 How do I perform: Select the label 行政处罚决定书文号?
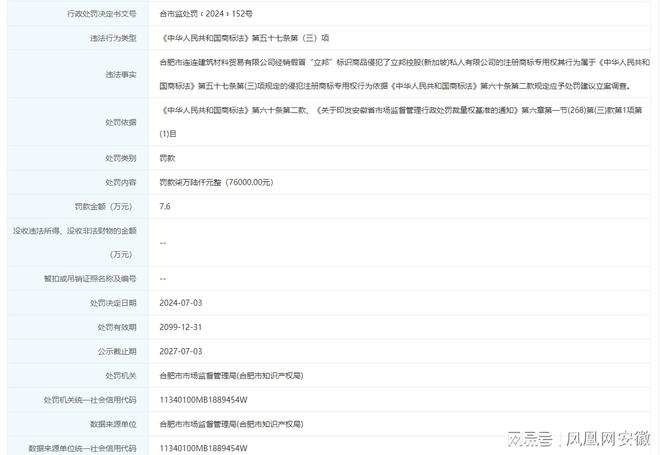tap(101, 14)
